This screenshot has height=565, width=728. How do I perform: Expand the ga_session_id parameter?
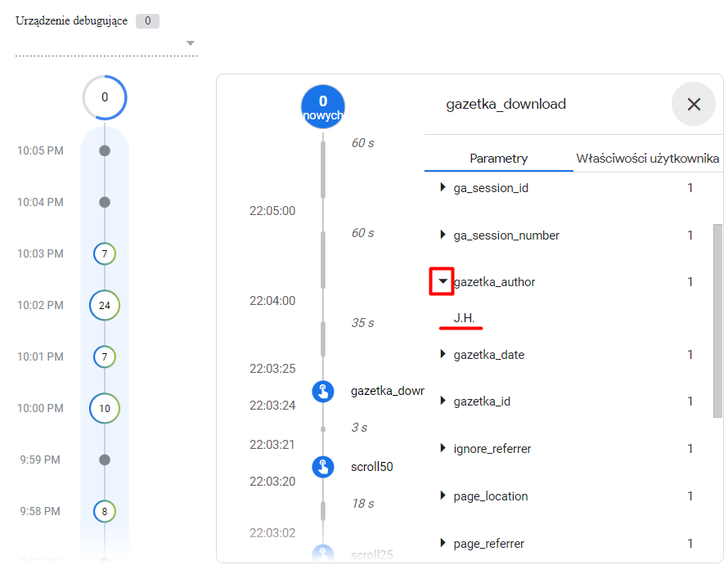(443, 187)
